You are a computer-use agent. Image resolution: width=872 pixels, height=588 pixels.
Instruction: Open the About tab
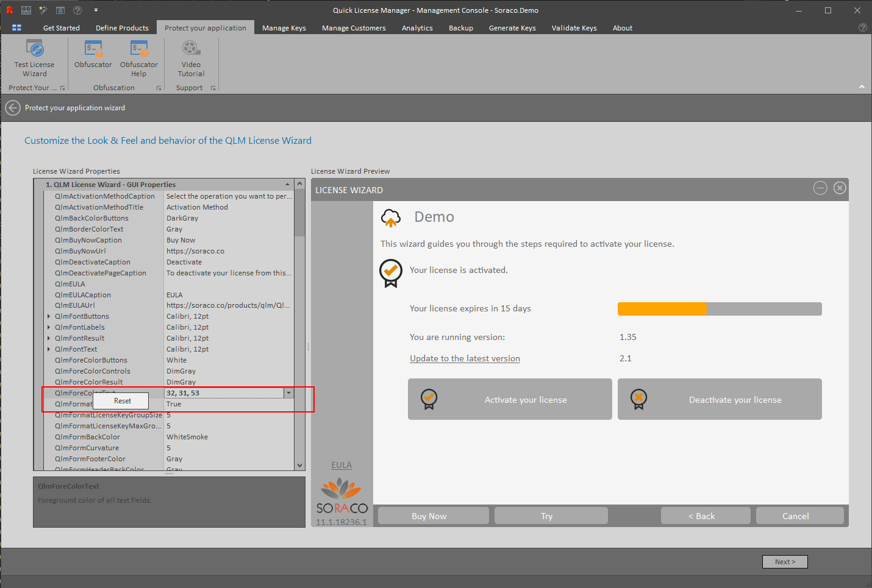(x=623, y=28)
